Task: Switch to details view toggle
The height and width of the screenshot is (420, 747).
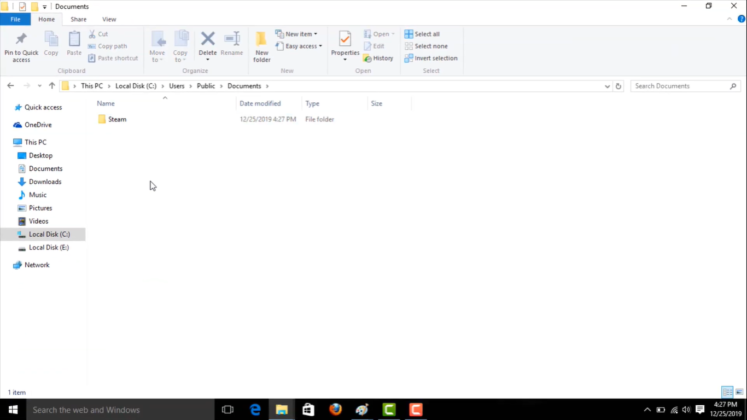Action: pyautogui.click(x=727, y=393)
